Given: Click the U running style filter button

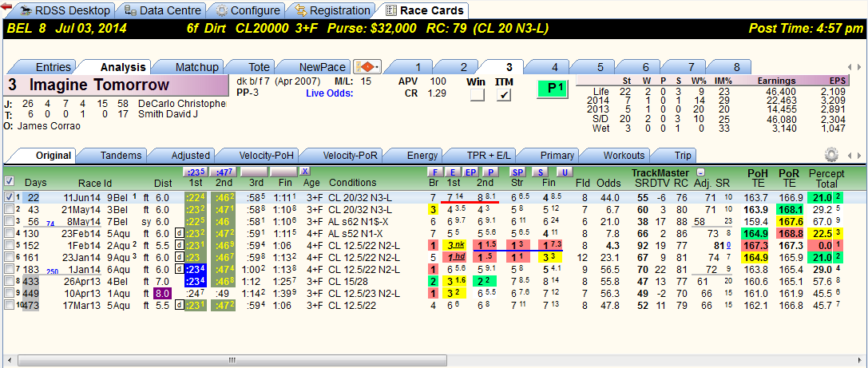Looking at the screenshot, I should click(x=564, y=172).
